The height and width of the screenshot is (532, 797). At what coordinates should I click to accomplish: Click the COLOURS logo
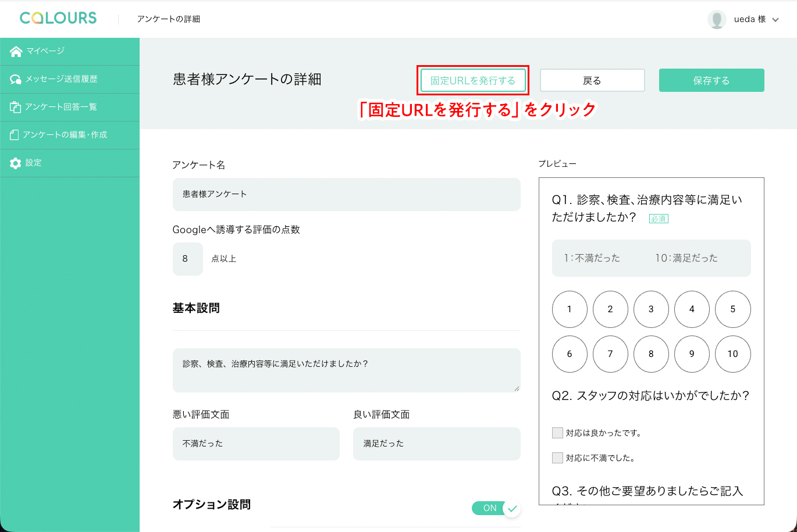click(x=58, y=19)
